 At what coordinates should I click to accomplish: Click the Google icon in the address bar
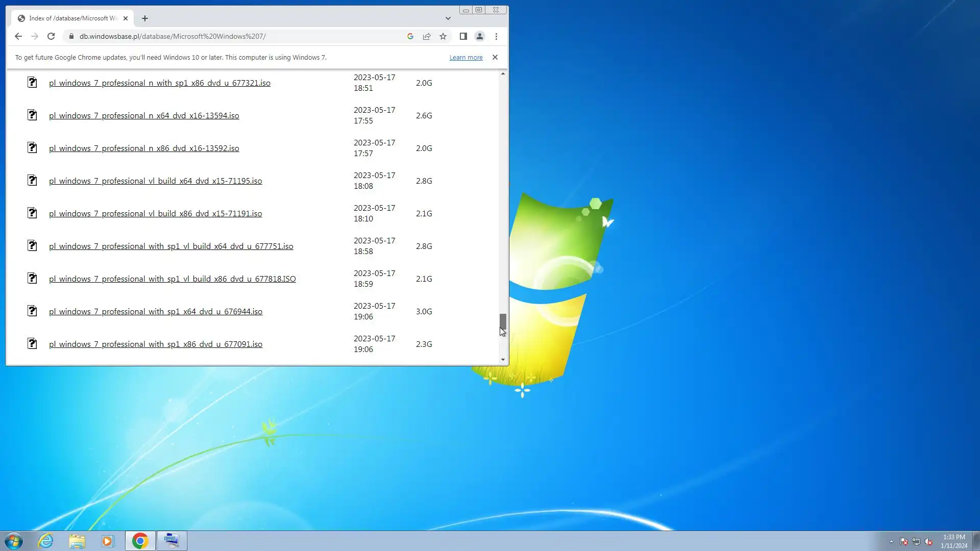point(410,36)
